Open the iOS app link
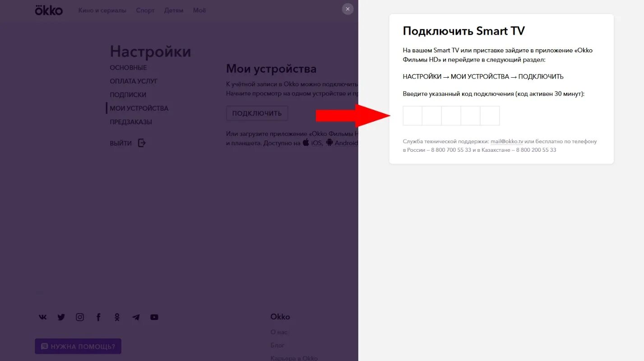This screenshot has height=361, width=644. point(317,143)
